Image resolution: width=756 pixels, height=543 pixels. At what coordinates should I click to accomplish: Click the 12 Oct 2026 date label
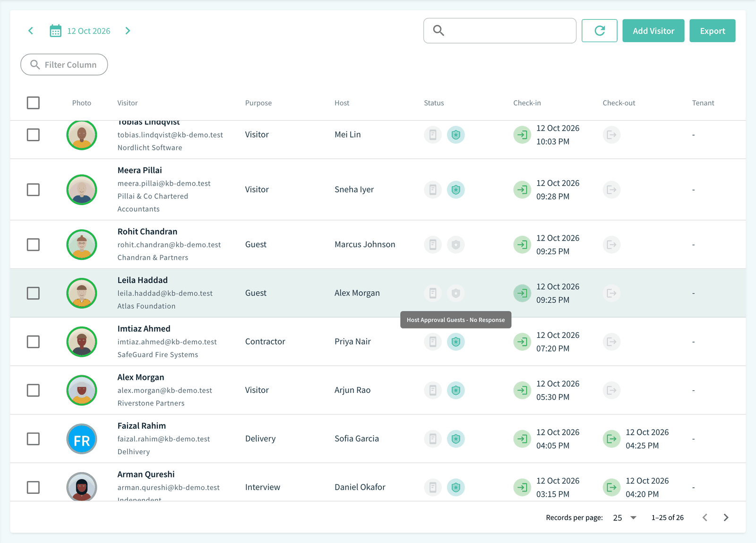point(89,31)
